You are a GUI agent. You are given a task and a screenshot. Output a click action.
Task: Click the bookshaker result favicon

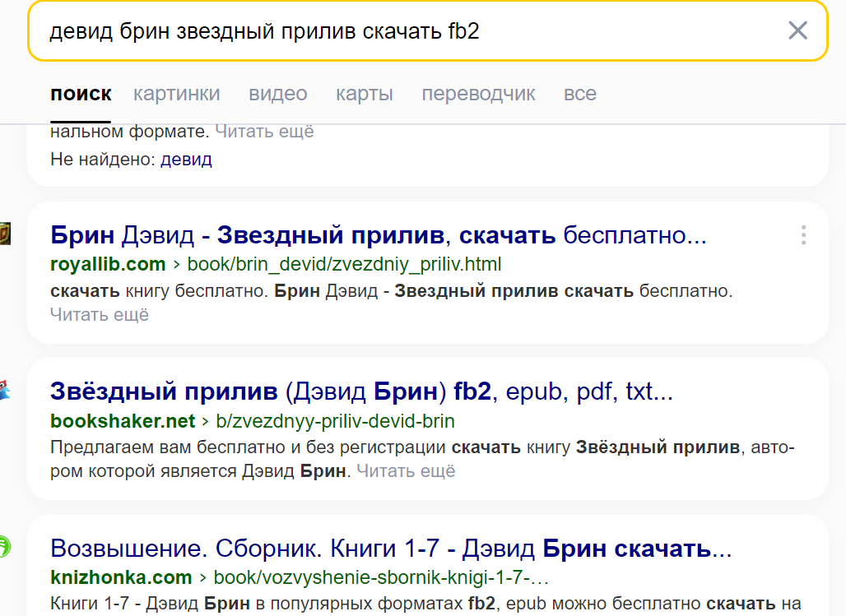point(5,390)
